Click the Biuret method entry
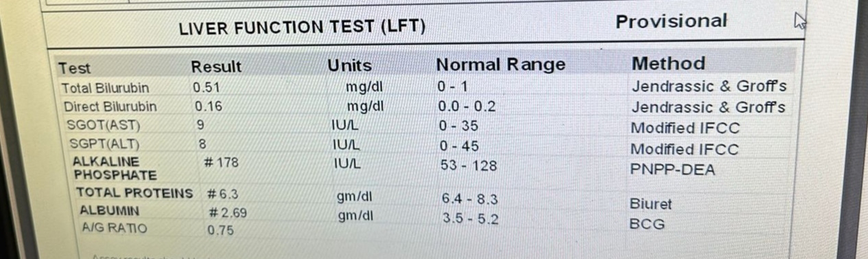The image size is (868, 259). pos(650,204)
